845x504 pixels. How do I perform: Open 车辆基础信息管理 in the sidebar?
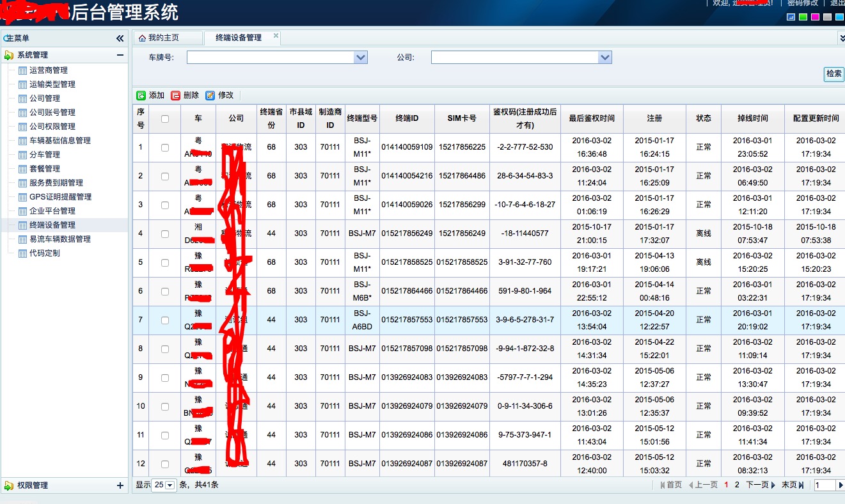point(59,141)
